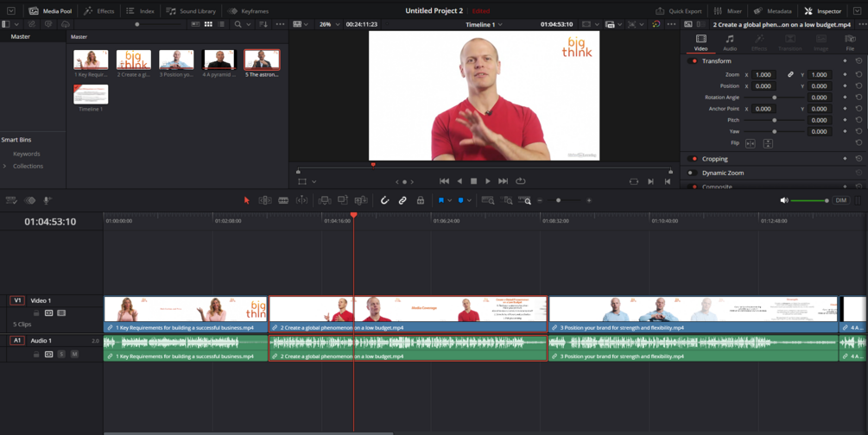The width and height of the screenshot is (868, 435).
Task: Click Detail Zoom icon
Action: point(506,200)
